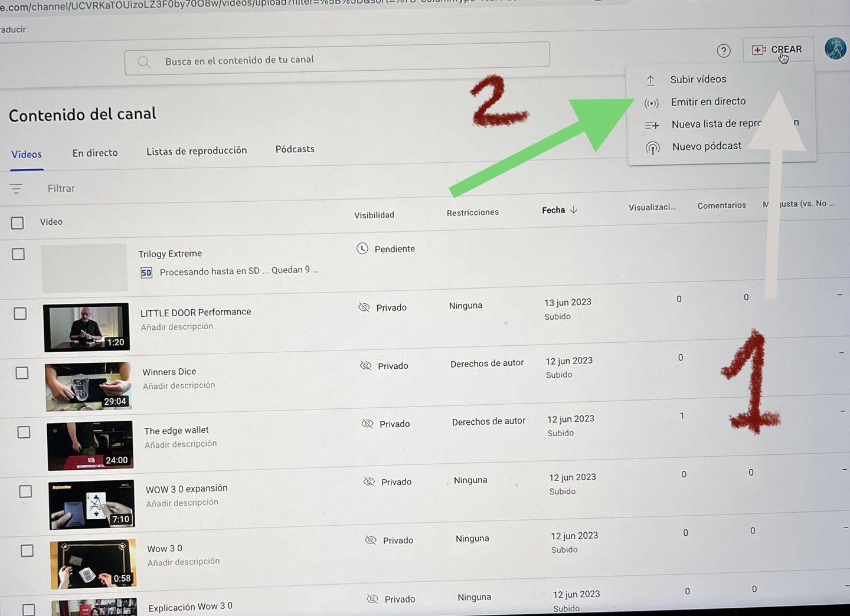
Task: Check the WOW 3 0 expansión row checkbox
Action: click(x=25, y=491)
